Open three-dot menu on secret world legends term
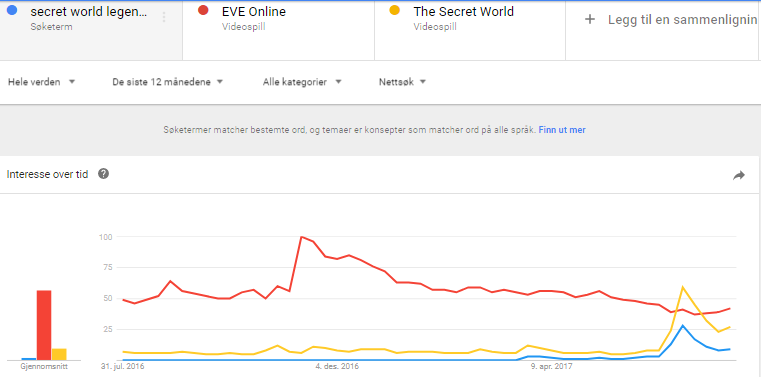The image size is (761, 377). coord(164,17)
